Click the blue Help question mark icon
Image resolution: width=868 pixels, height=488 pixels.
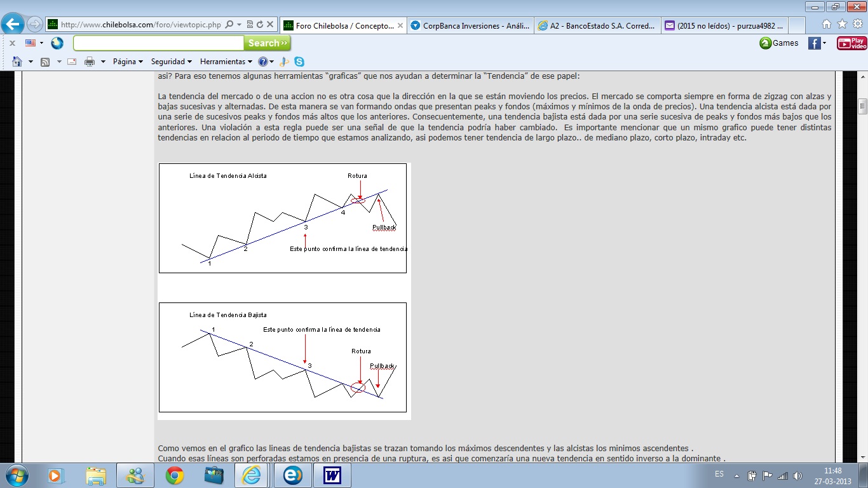(262, 62)
